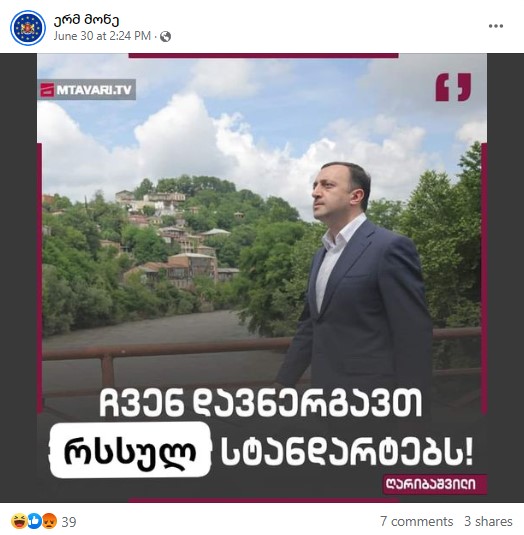Open the page profile avatar
The height and width of the screenshot is (535, 524).
(x=28, y=28)
